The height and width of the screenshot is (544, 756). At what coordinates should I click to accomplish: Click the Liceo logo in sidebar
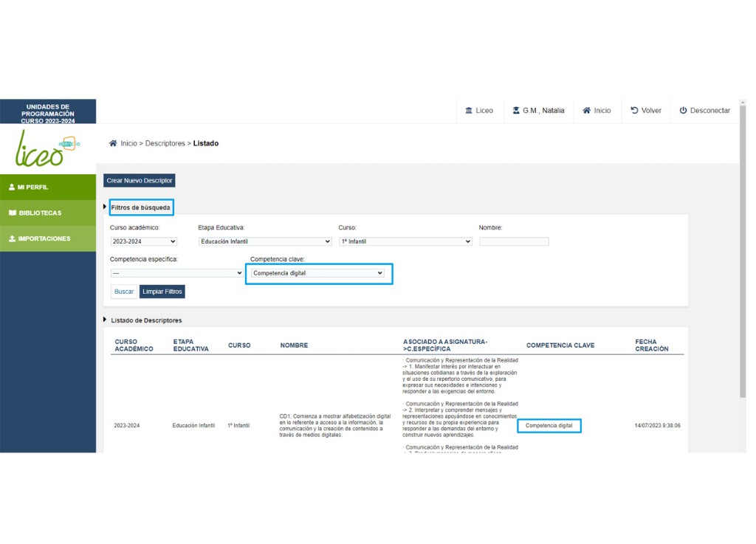[47, 148]
